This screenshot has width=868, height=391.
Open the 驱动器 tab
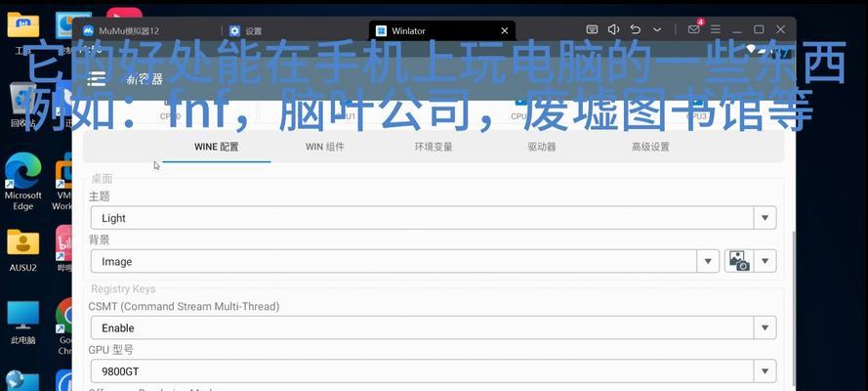coord(542,148)
